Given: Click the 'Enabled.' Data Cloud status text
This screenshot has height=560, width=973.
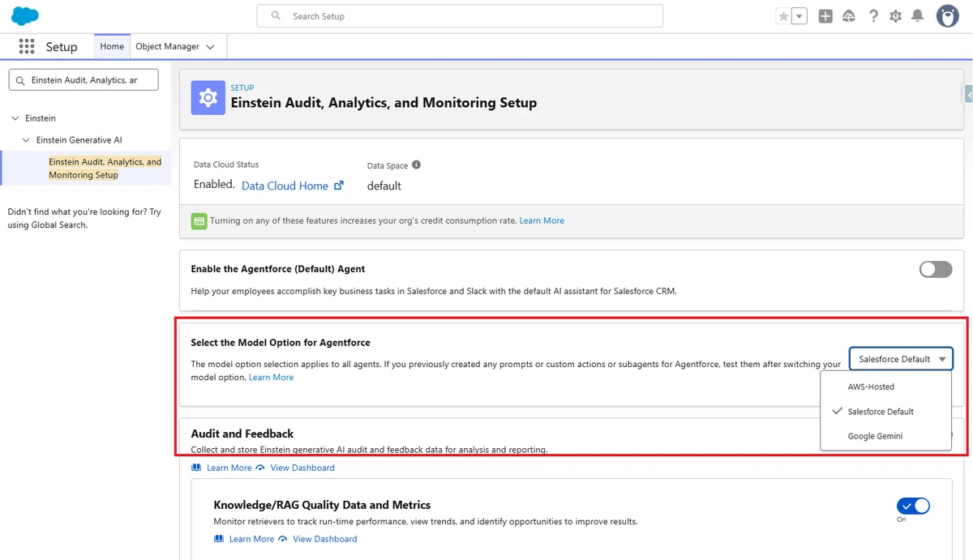Looking at the screenshot, I should 214,185.
